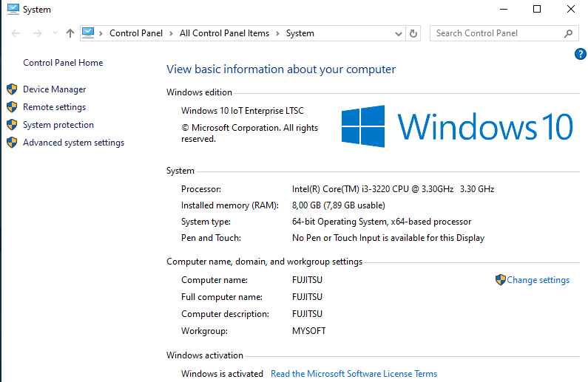Open the Recent locations dropdown arrow
This screenshot has width=588, height=382.
tap(55, 33)
